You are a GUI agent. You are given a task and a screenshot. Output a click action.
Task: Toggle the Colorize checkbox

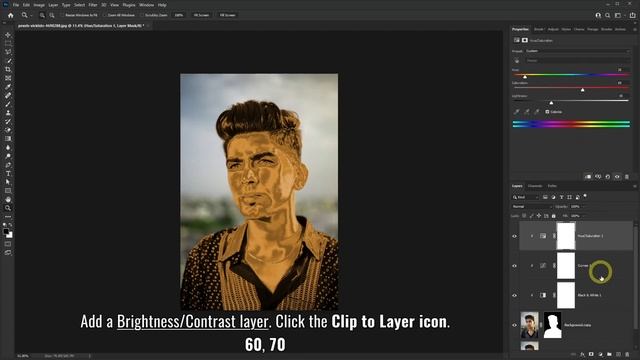click(x=547, y=112)
